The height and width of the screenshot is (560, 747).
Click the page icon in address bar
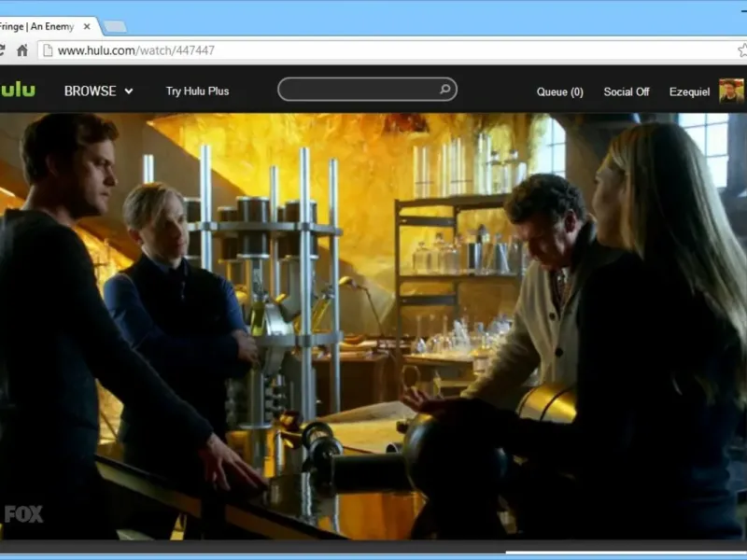(x=48, y=50)
